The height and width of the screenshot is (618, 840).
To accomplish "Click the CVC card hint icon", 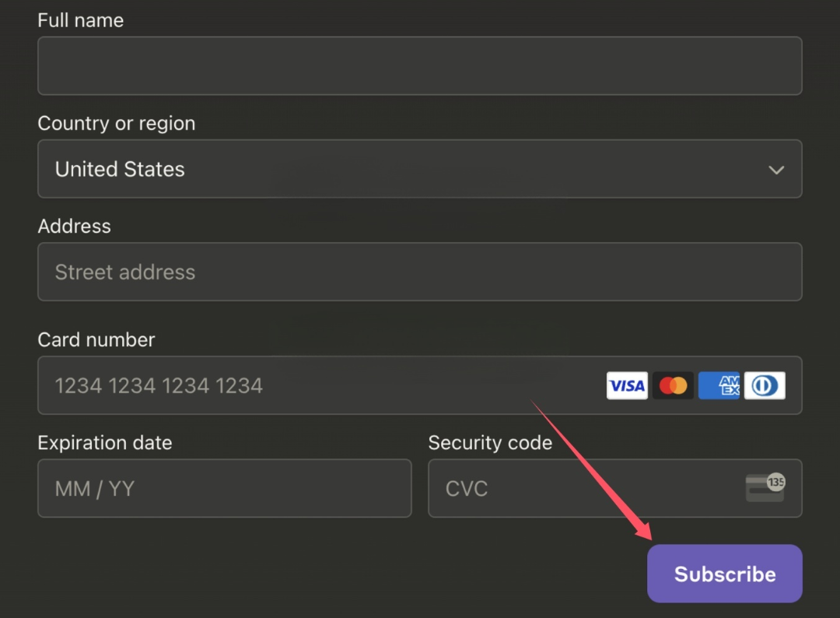I will click(x=765, y=488).
